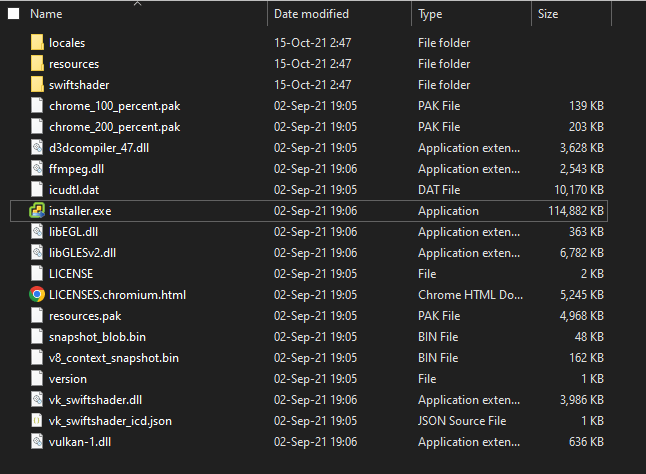Select the locales folder icon

(37, 43)
